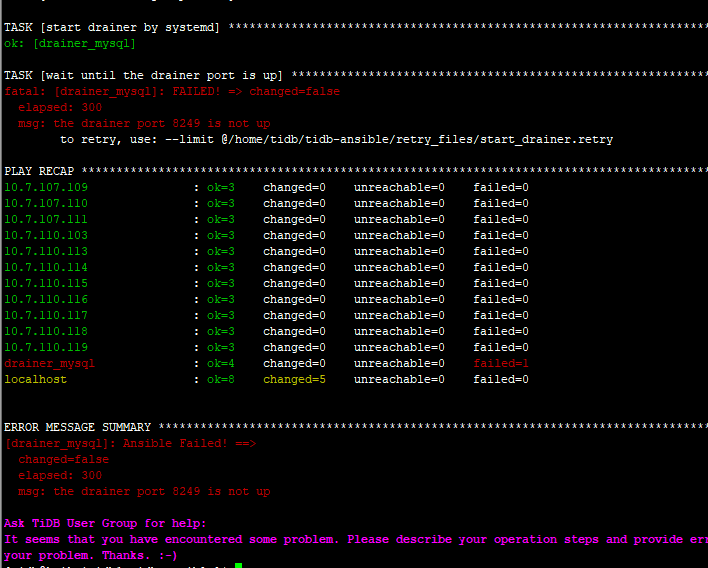Click 'changed=false' in the error summary
The image size is (708, 568).
(x=64, y=460)
